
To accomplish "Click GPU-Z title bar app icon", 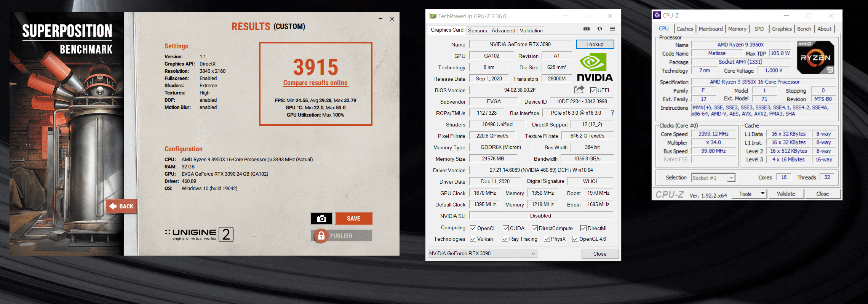I will coord(433,16).
